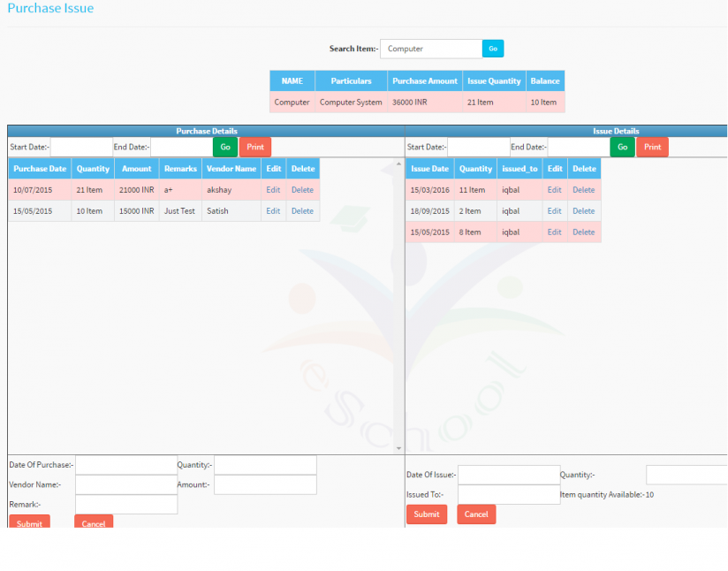Delete the issue dated 18/09/2015
The image size is (728, 571).
click(583, 210)
